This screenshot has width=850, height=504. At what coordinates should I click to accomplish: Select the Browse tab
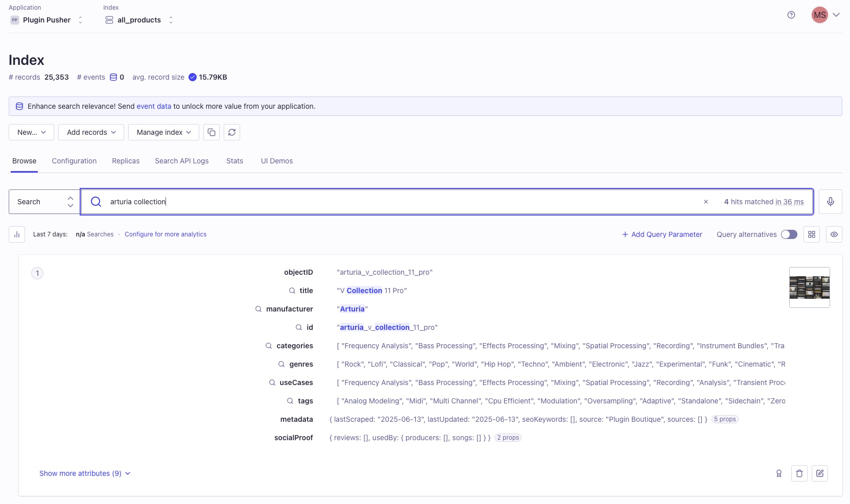point(25,161)
